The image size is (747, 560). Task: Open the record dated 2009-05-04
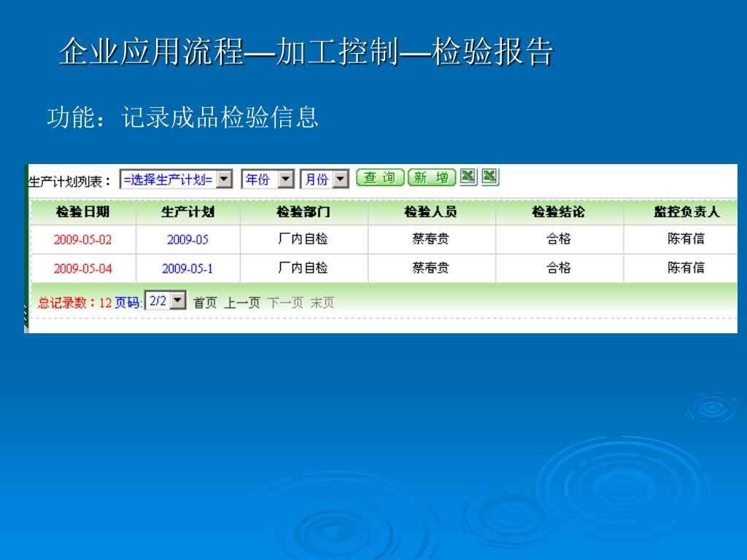[x=83, y=268]
